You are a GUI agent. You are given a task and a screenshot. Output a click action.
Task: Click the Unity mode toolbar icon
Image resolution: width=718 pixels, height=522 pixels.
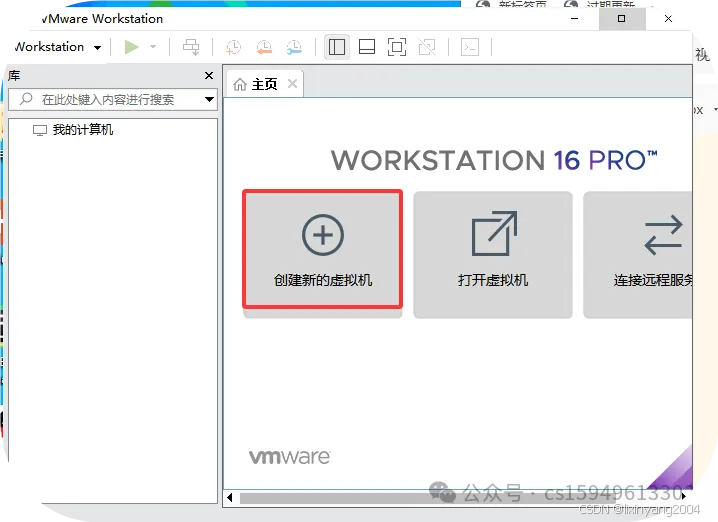pyautogui.click(x=427, y=47)
